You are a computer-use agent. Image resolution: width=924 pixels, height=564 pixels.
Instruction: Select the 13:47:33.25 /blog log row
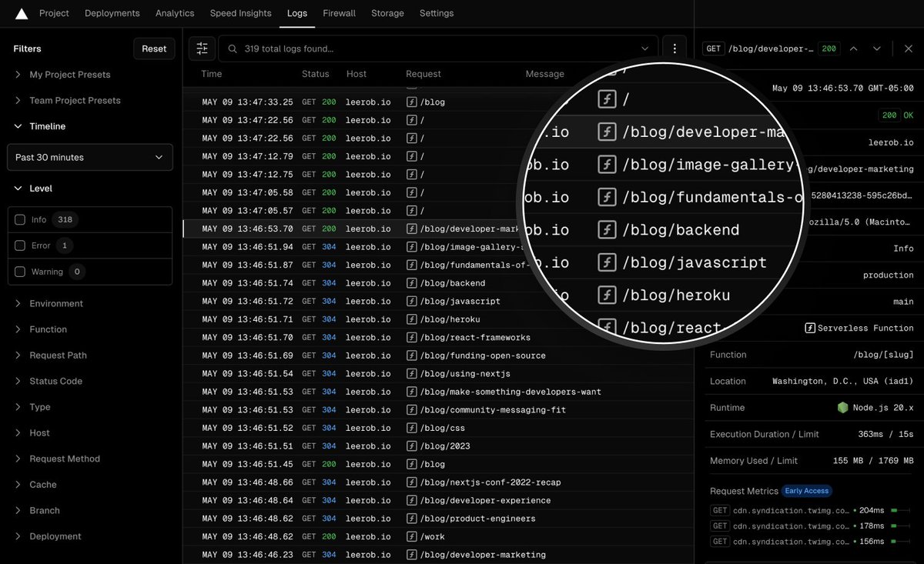click(438, 102)
